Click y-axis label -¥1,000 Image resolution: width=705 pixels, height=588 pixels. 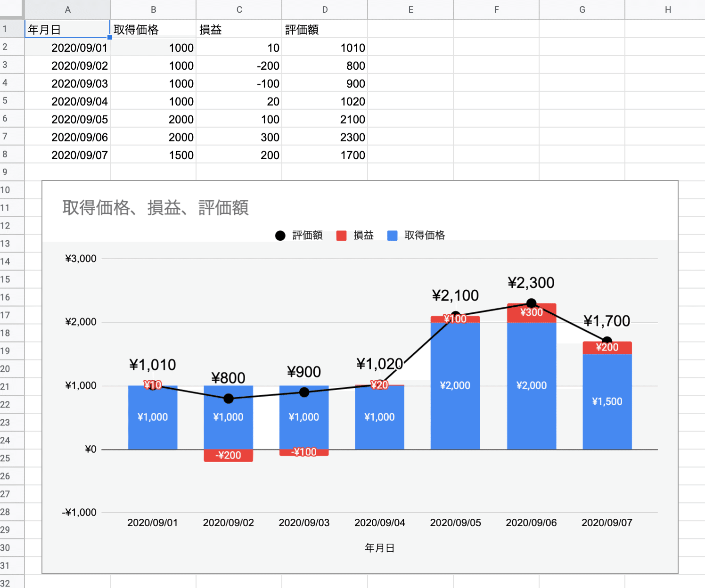coord(79,513)
